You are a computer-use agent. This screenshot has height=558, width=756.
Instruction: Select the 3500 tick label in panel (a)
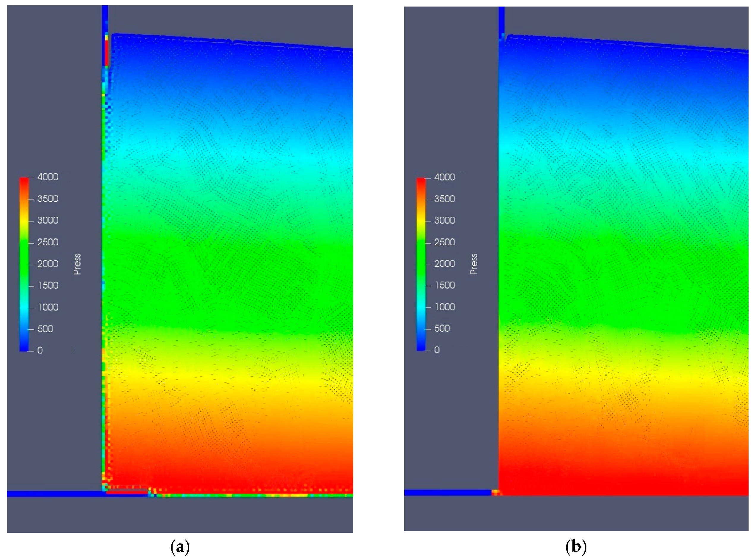48,199
